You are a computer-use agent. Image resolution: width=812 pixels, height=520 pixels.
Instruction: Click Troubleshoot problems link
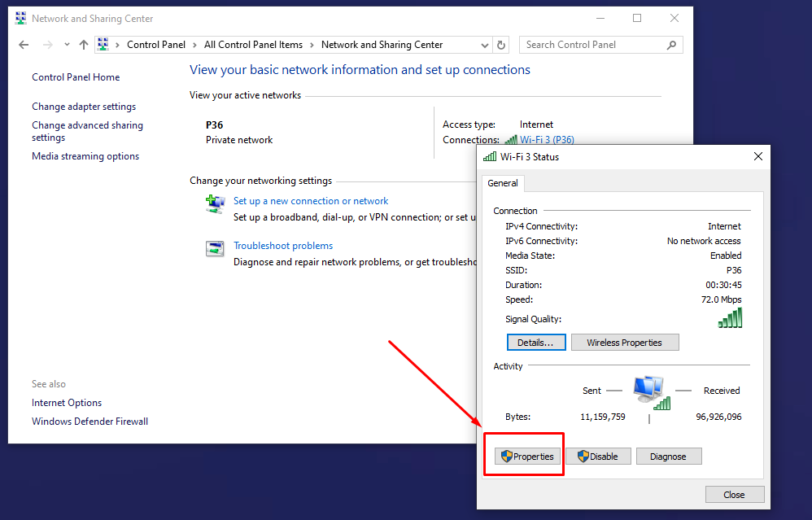coord(283,246)
